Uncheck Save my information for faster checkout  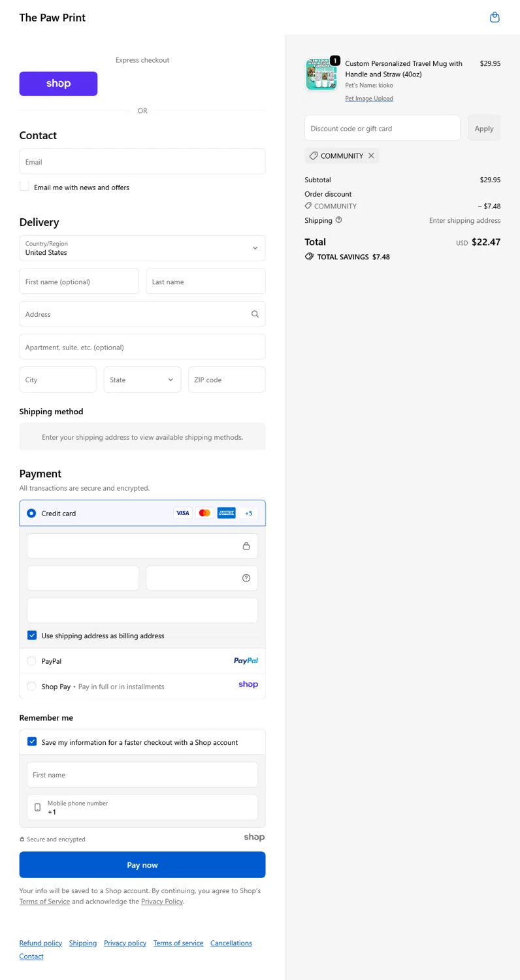[32, 742]
